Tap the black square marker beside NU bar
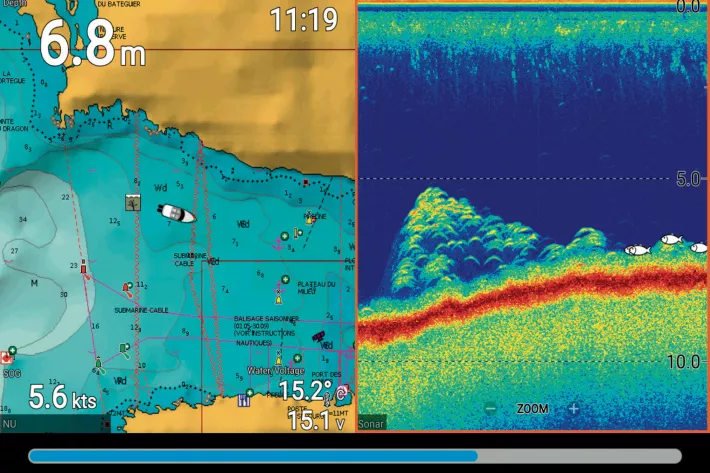This screenshot has height=473, width=710. pyautogui.click(x=107, y=424)
